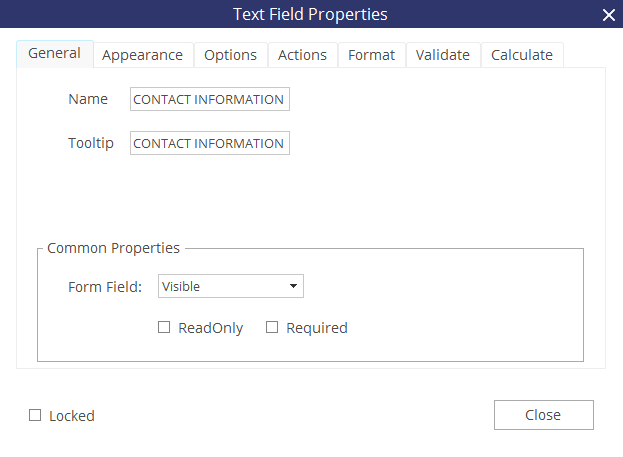Switch to the Validate tab

click(x=442, y=55)
